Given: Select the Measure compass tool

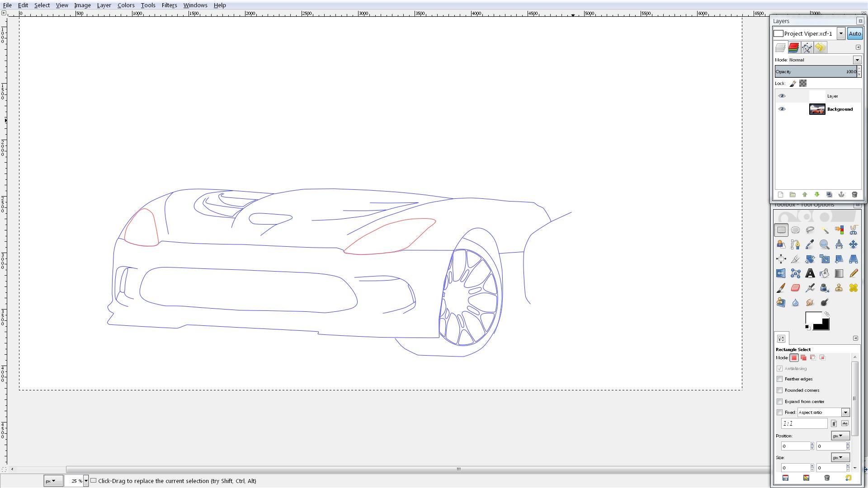Looking at the screenshot, I should [839, 244].
